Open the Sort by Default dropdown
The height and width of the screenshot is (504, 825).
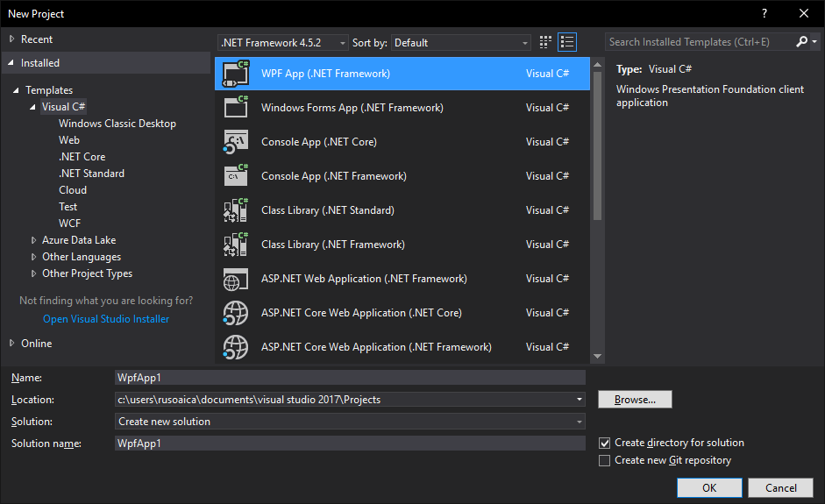460,43
